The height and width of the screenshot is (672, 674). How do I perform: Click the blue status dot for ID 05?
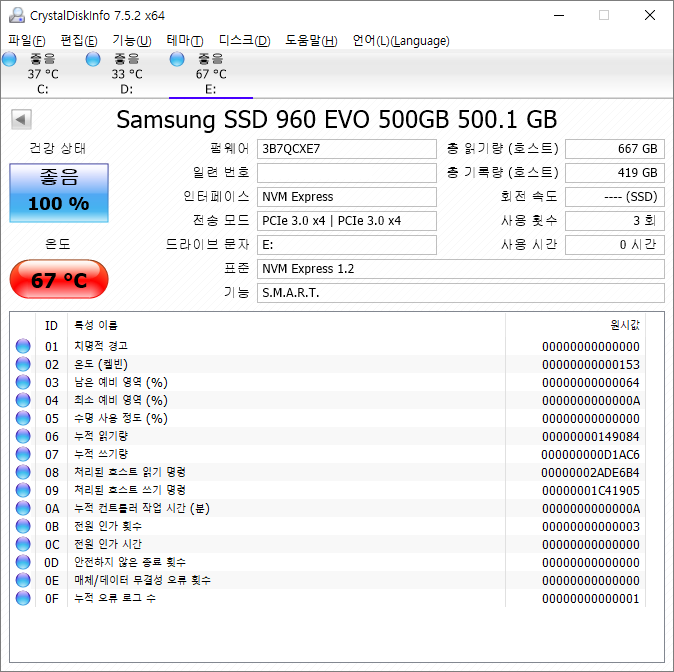point(23,418)
